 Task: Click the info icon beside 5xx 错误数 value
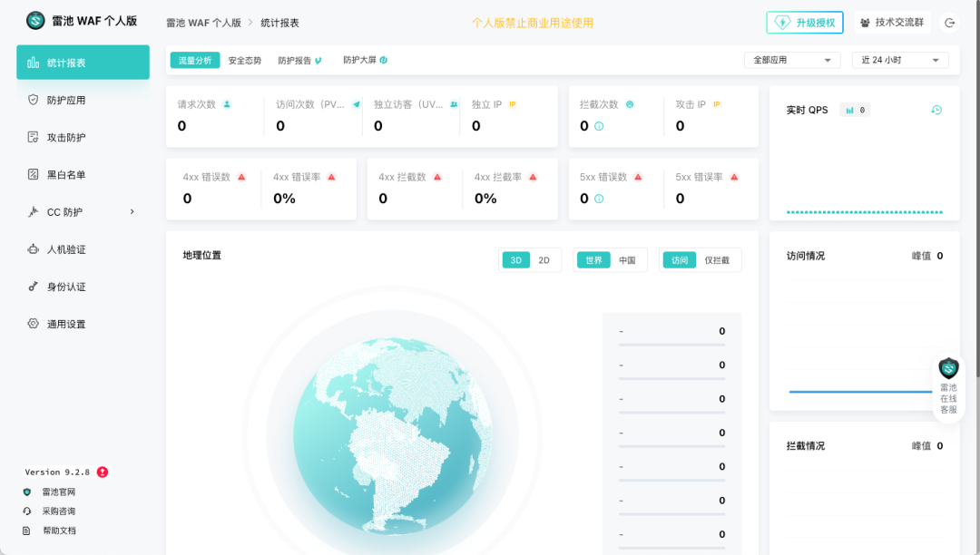599,199
